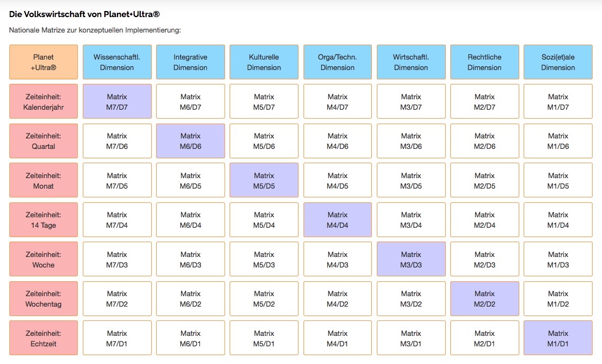602x364 pixels.
Task: Click cell Matrix M1/D6
Action: (558, 141)
